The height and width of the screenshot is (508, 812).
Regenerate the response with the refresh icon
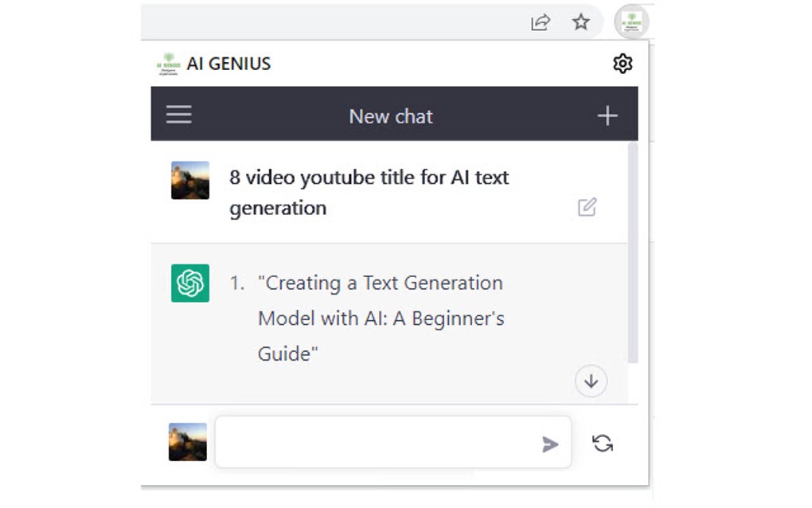coord(603,444)
